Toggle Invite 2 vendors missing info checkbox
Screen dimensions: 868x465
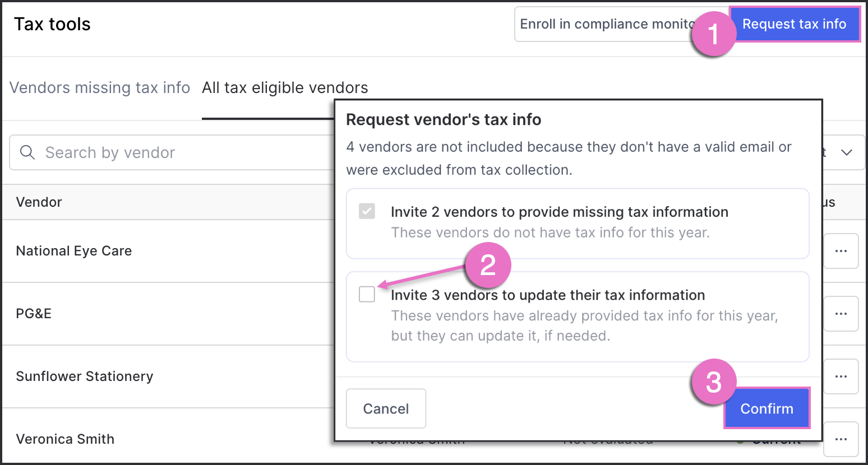(x=367, y=211)
